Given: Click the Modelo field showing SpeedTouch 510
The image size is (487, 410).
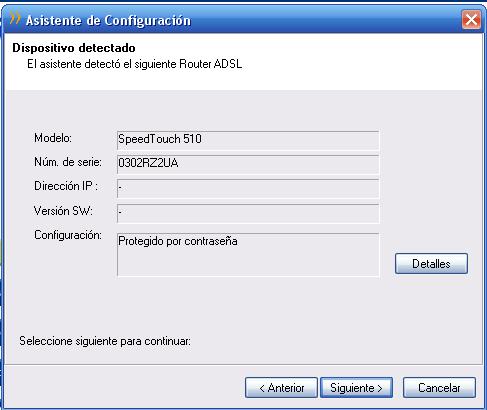Looking at the screenshot, I should point(248,140).
